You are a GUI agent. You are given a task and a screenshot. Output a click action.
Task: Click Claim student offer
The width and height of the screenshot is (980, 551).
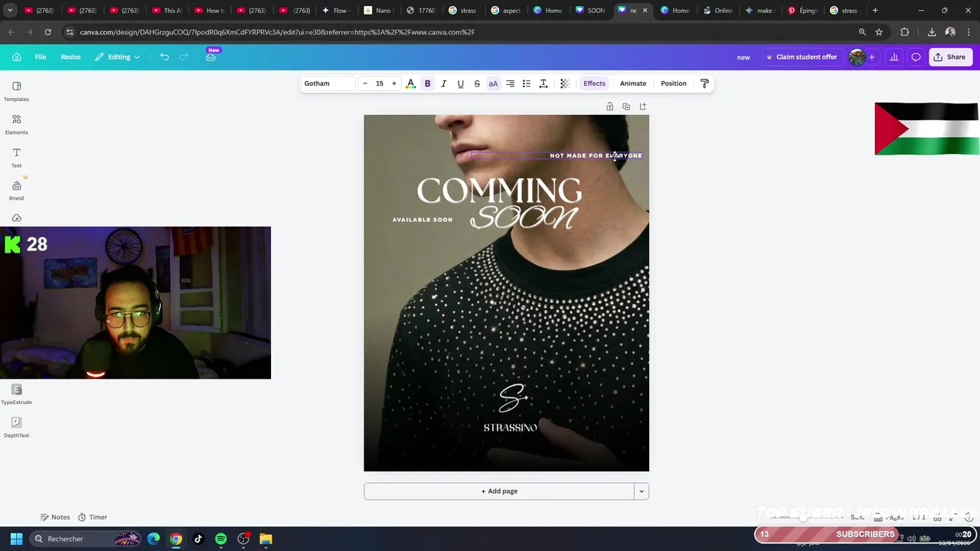pos(802,57)
